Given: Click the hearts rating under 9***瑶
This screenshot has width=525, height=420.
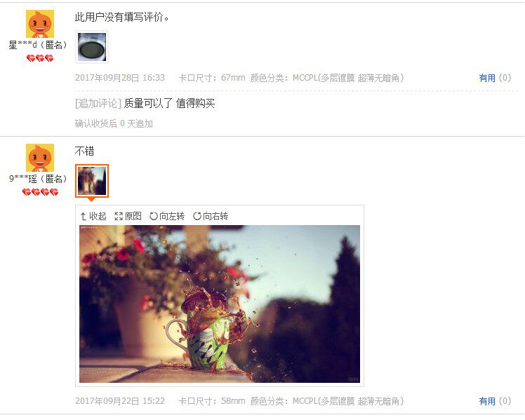Looking at the screenshot, I should coord(40,192).
